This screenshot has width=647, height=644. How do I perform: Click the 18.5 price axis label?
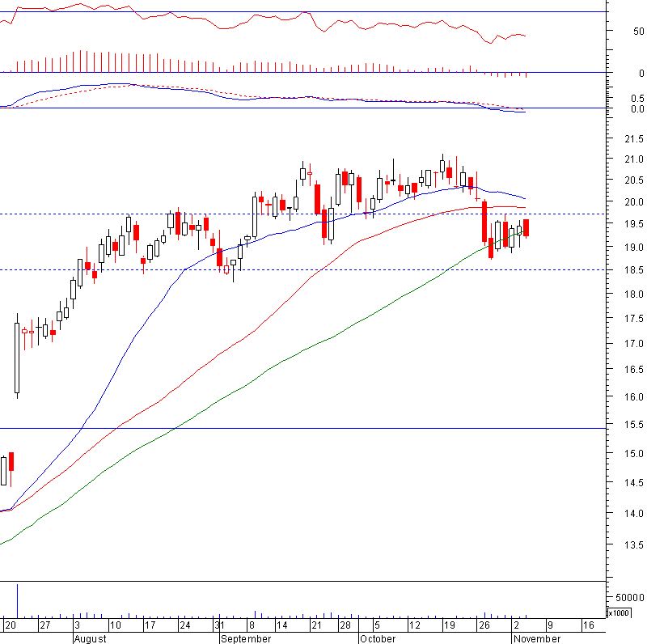(634, 270)
